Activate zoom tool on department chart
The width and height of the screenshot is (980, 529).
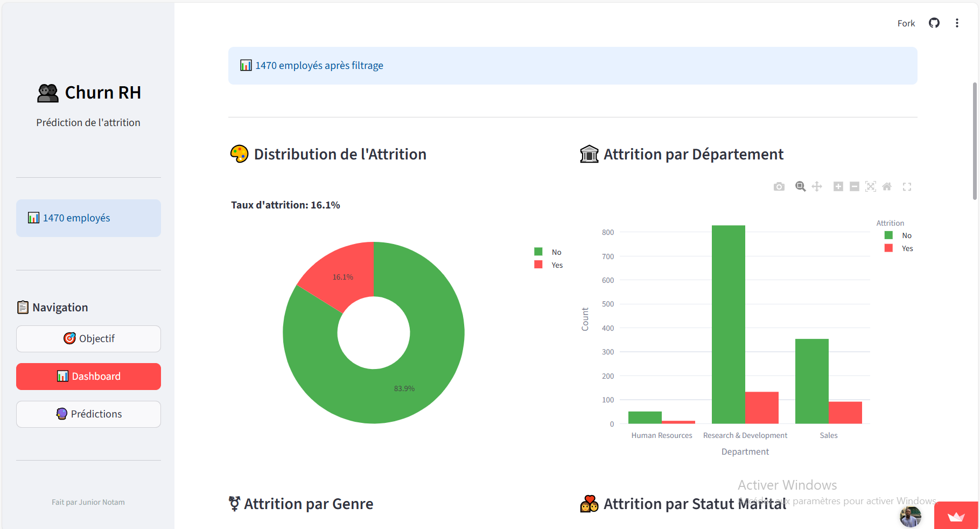pos(801,186)
